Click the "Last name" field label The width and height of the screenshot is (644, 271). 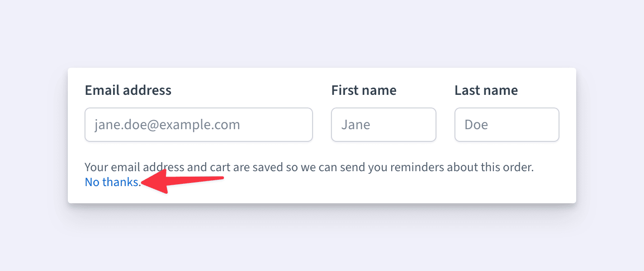click(x=486, y=90)
